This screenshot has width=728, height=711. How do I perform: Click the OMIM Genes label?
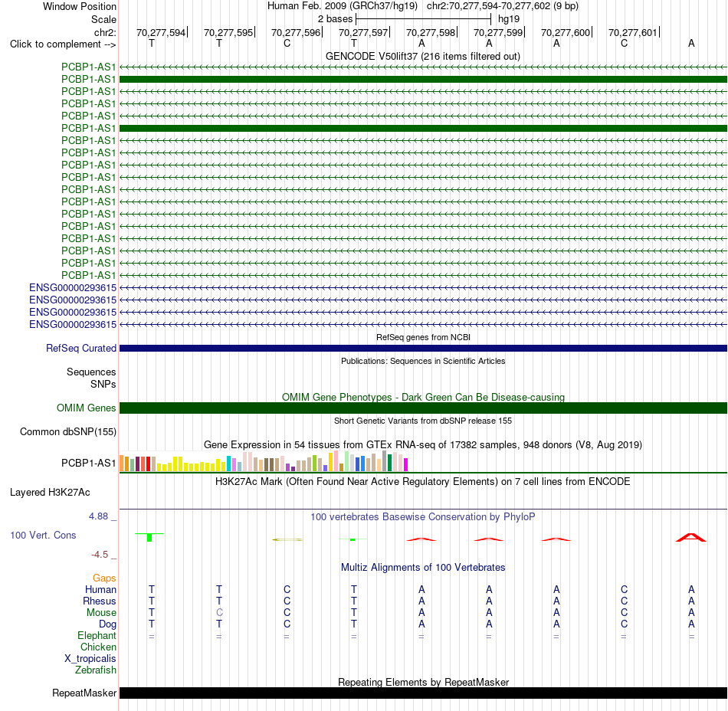[86, 408]
